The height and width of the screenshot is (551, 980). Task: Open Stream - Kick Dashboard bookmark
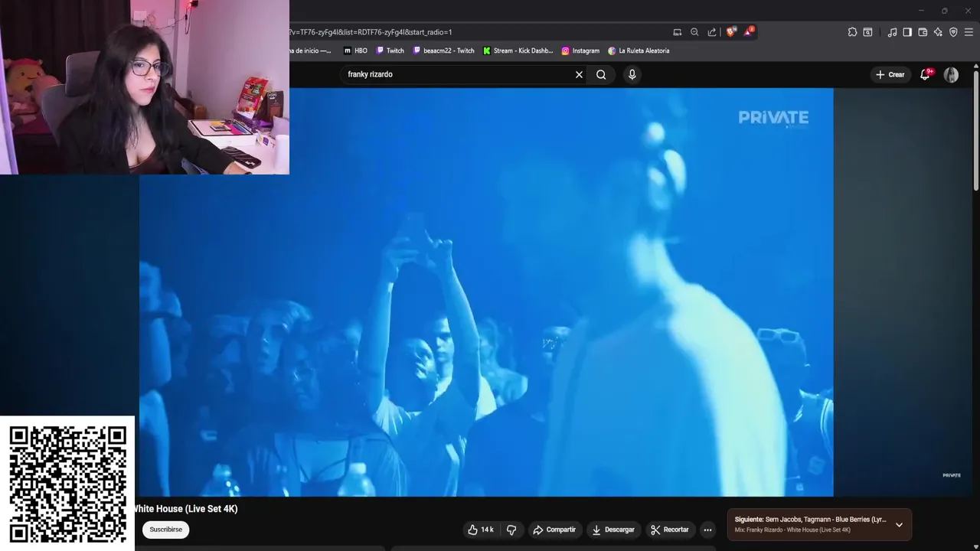[x=518, y=51]
